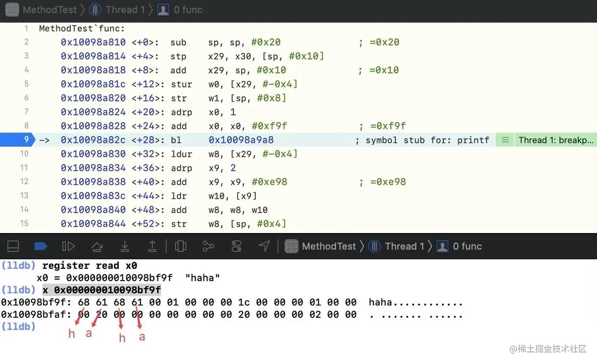
Task: Open Environment Overrides button in debug bar
Action: (x=236, y=247)
